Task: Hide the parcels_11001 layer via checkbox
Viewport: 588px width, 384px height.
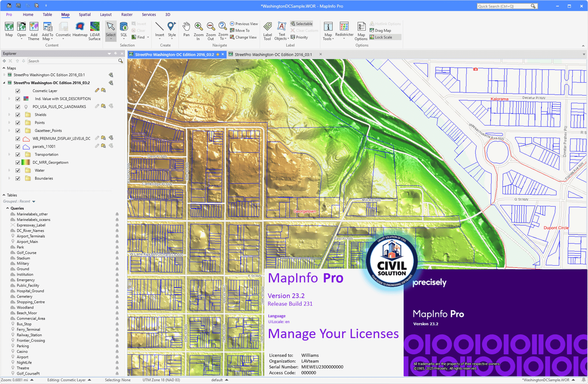Action: (18, 147)
